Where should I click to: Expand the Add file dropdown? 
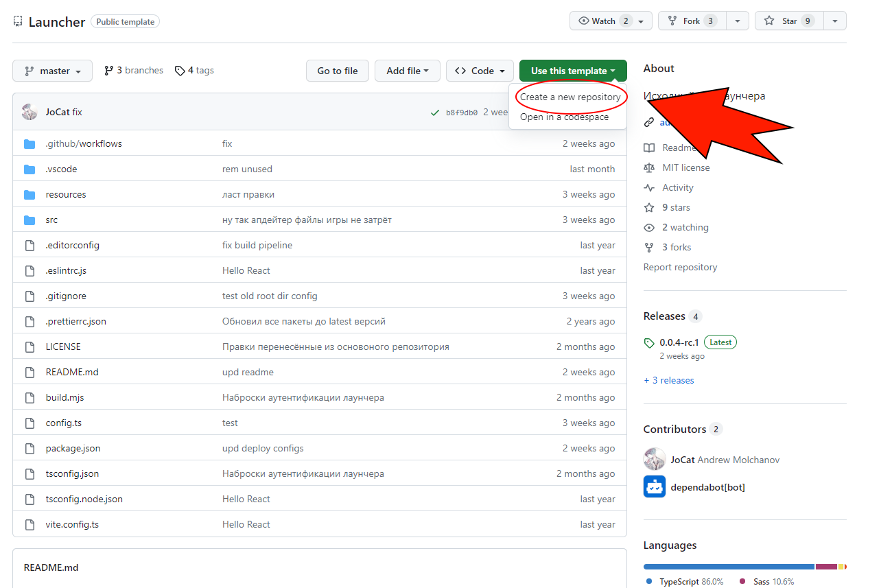(x=408, y=71)
